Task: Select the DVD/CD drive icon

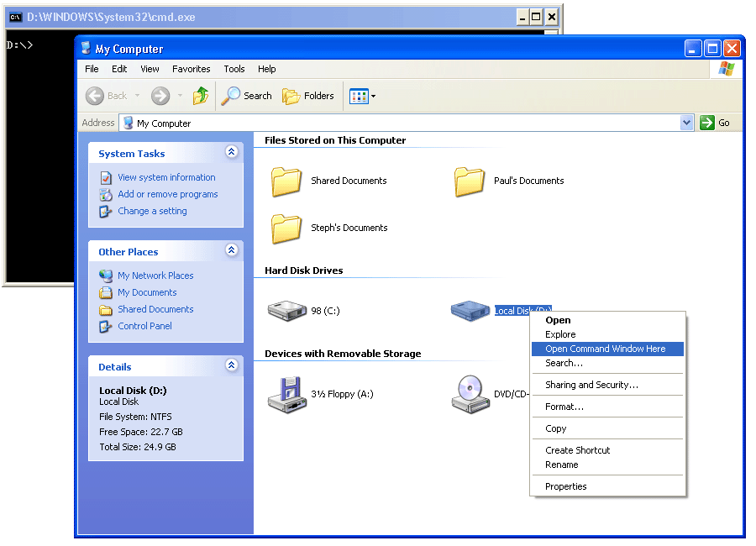Action: [x=470, y=393]
